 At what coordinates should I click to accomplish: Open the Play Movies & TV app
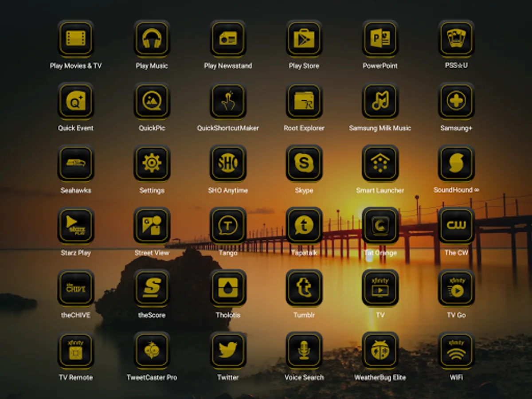tap(76, 39)
